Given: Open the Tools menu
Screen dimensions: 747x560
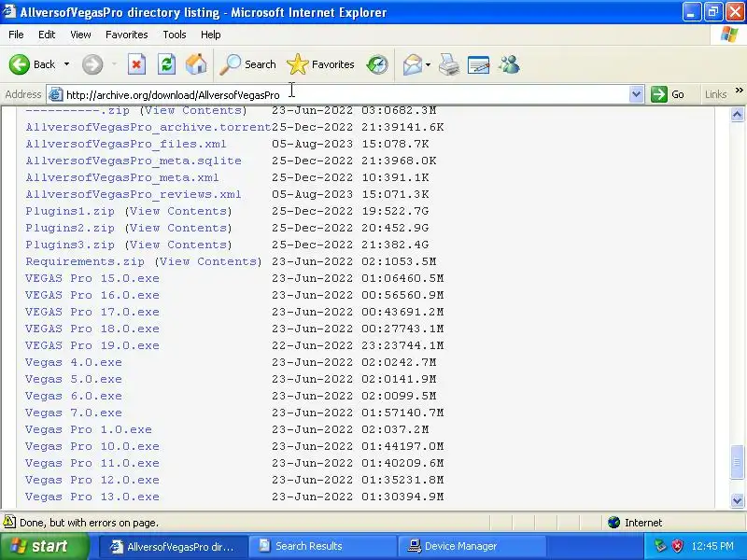Looking at the screenshot, I should (x=175, y=35).
